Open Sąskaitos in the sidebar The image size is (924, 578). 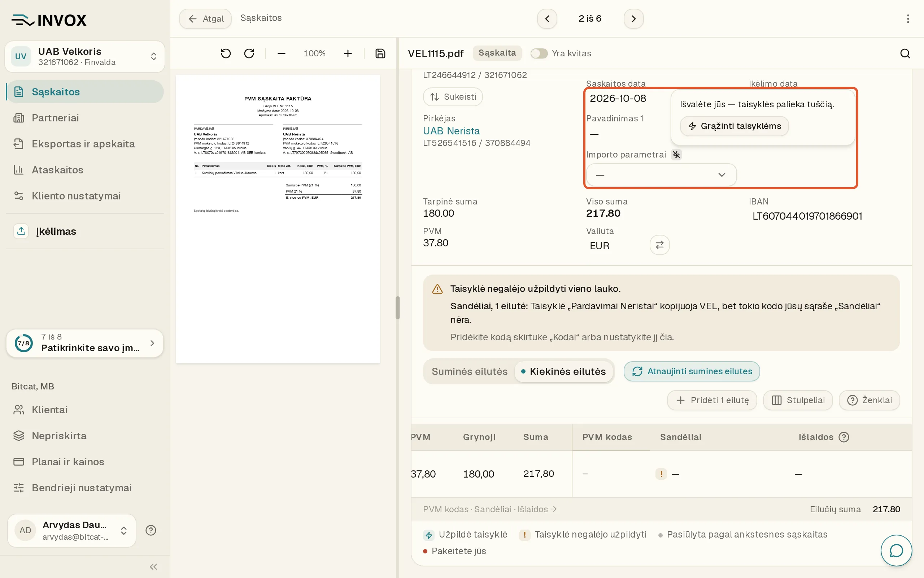85,92
